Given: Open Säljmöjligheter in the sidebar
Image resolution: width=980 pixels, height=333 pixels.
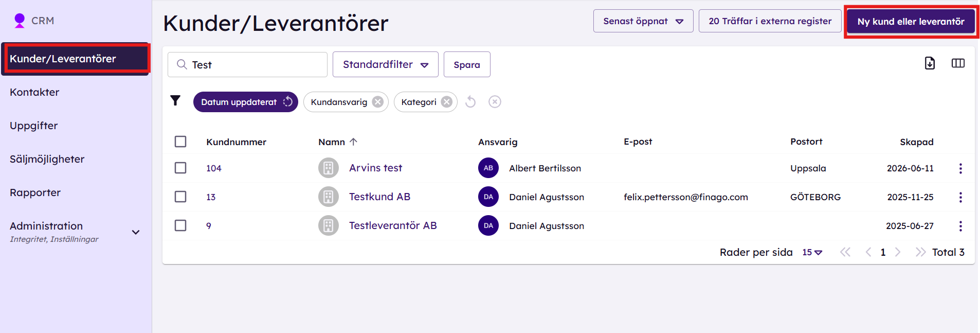Looking at the screenshot, I should pos(47,159).
